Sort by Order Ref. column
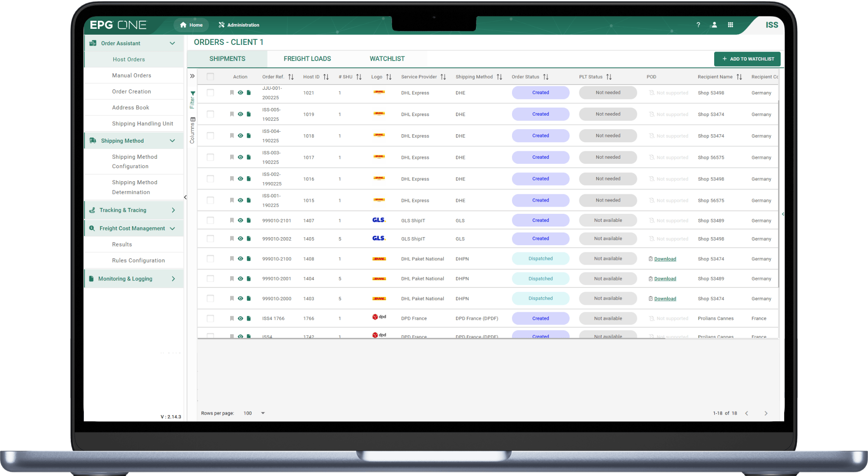 [x=291, y=77]
